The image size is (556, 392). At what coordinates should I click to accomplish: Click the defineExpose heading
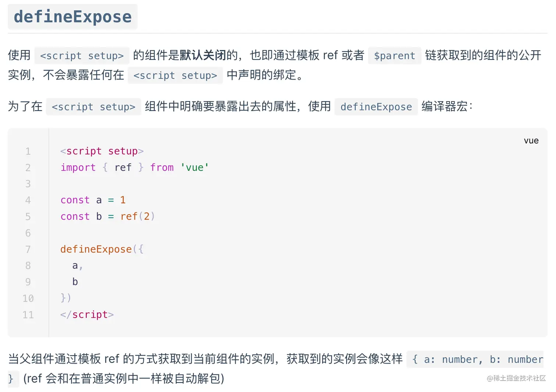[72, 17]
